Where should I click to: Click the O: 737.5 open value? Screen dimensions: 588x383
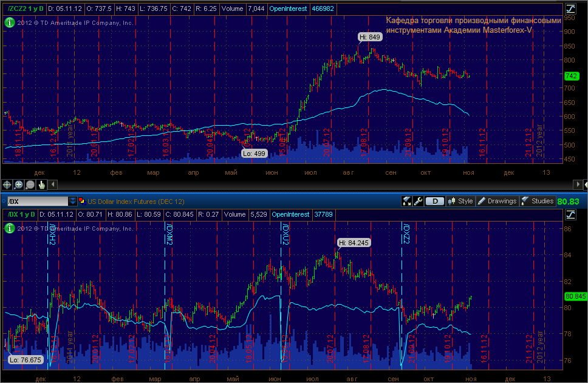pyautogui.click(x=99, y=8)
